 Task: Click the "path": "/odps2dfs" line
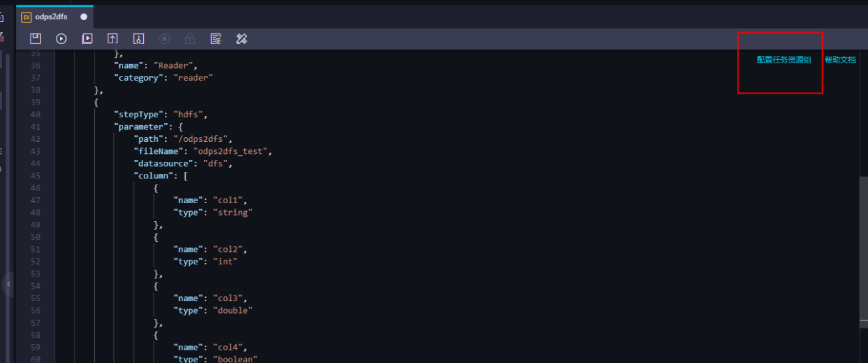pyautogui.click(x=183, y=139)
